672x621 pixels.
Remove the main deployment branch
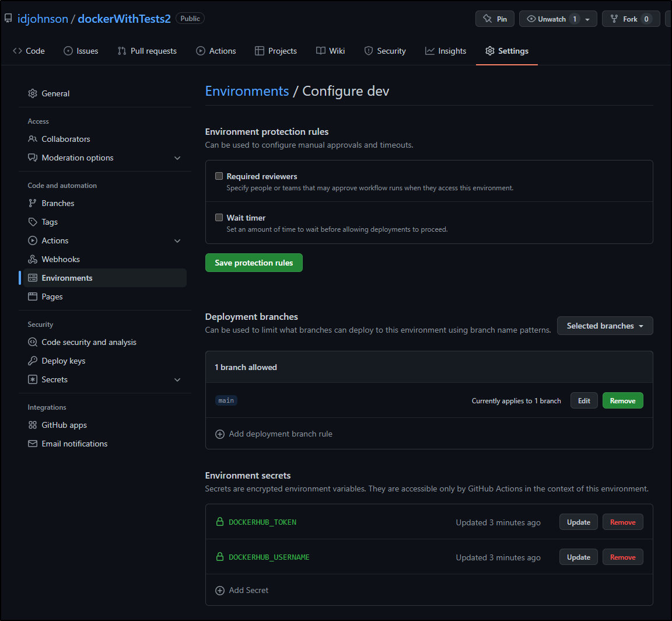click(x=623, y=400)
